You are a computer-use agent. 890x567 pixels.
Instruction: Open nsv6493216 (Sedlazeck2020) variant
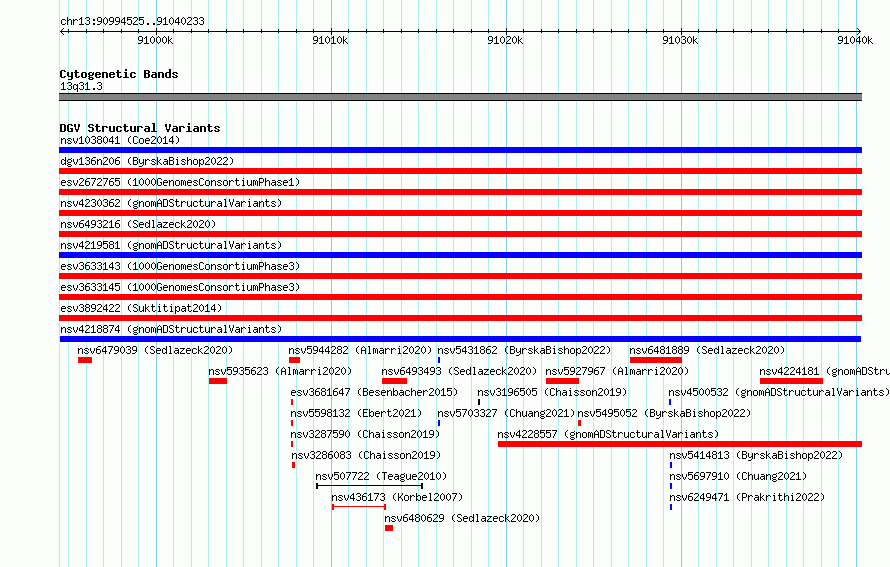coord(138,224)
